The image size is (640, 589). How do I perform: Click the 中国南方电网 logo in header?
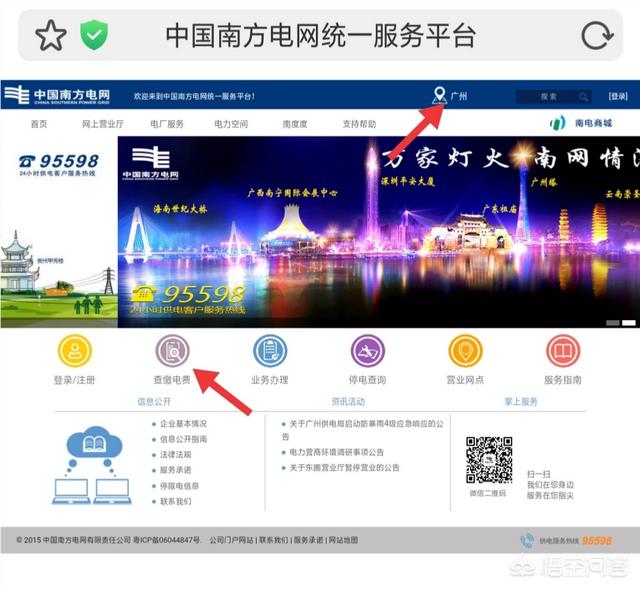pyautogui.click(x=57, y=95)
